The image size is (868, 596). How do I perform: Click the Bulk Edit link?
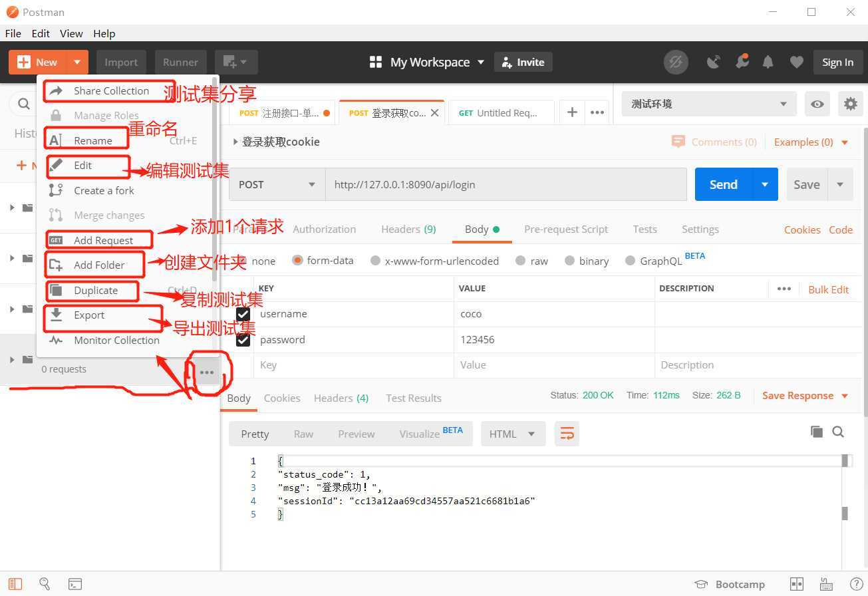click(828, 289)
